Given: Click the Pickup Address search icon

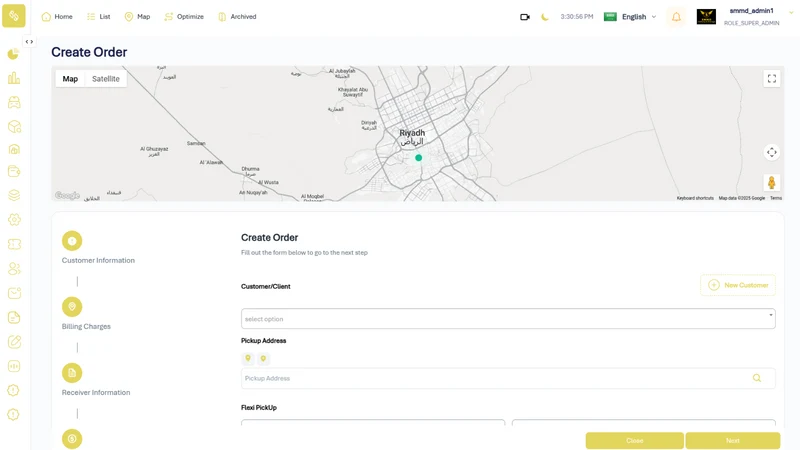Looking at the screenshot, I should pyautogui.click(x=757, y=378).
